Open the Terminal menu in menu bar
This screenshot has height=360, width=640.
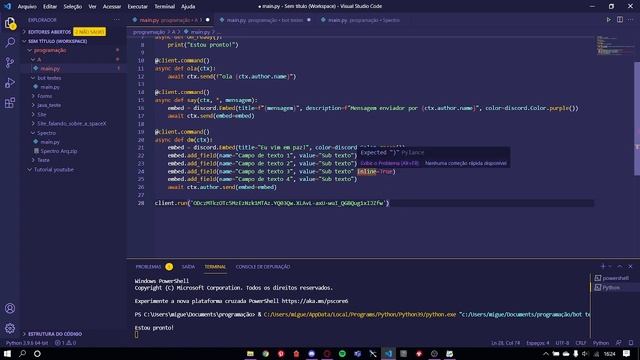pyautogui.click(x=164, y=7)
